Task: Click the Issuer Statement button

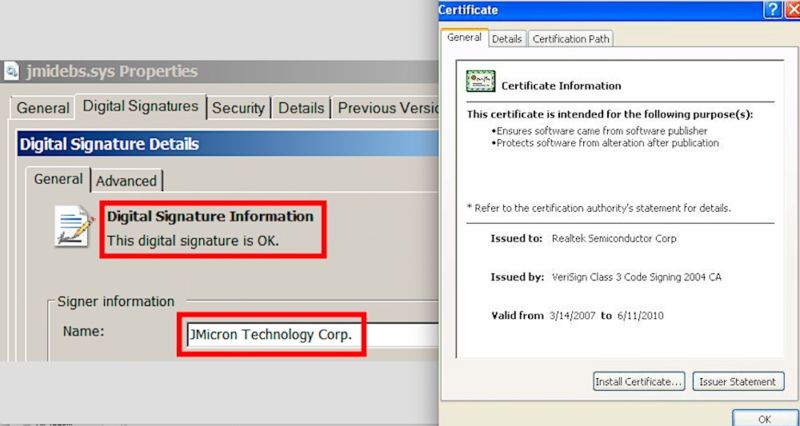Action: click(738, 382)
